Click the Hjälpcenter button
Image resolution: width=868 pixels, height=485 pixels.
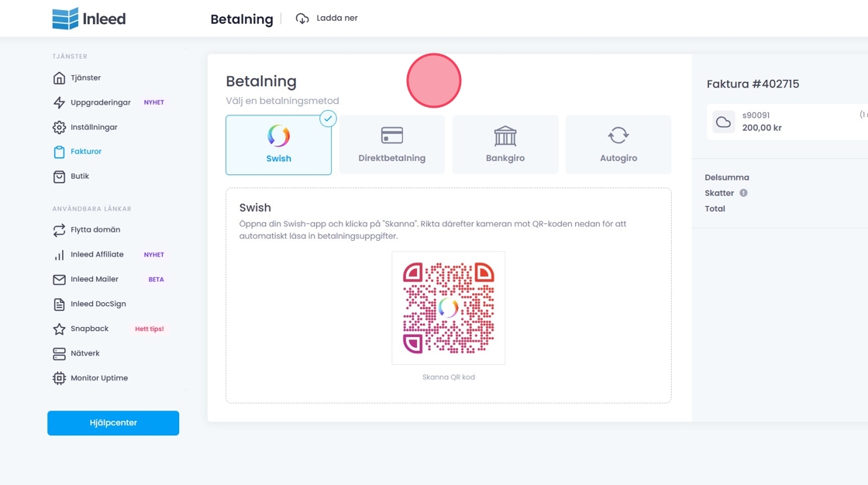113,423
